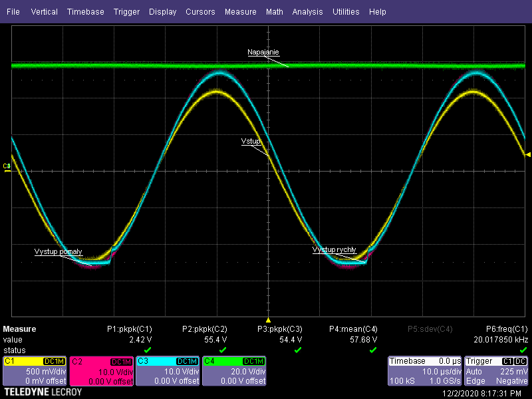Open the File menu

(13, 12)
